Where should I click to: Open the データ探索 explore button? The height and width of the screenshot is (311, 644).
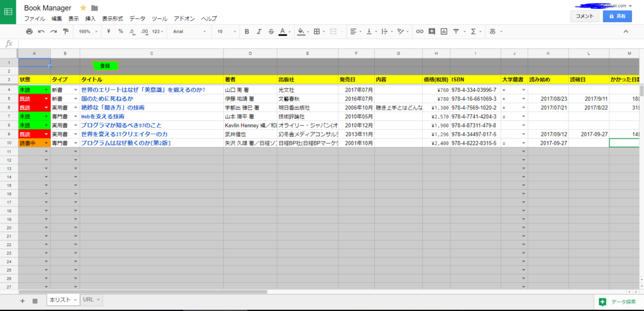(x=619, y=302)
